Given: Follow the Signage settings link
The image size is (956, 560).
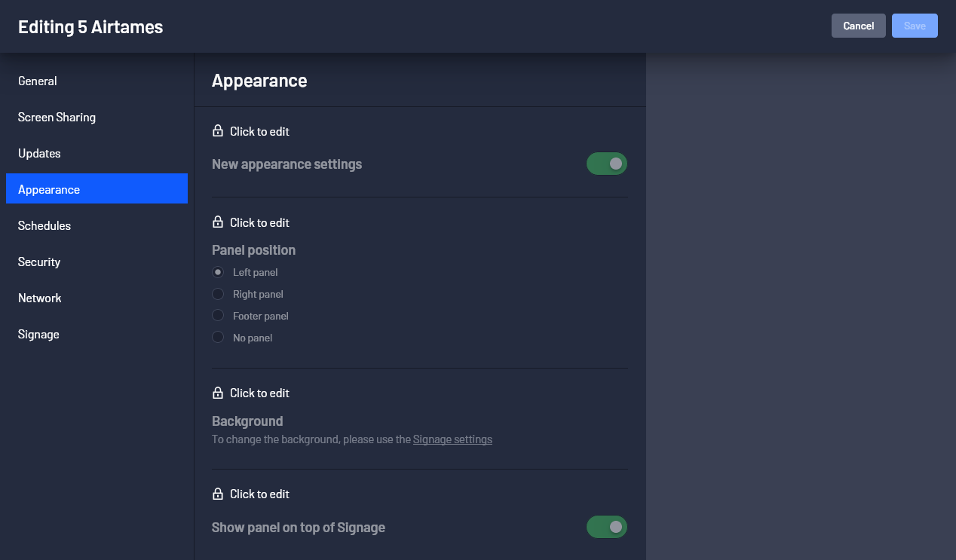Looking at the screenshot, I should tap(452, 439).
